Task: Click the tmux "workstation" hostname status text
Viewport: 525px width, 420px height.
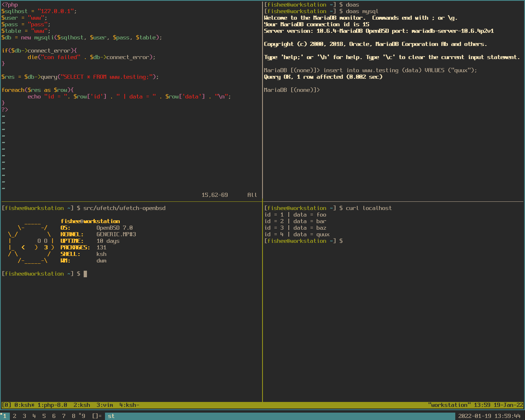Action: click(x=449, y=405)
